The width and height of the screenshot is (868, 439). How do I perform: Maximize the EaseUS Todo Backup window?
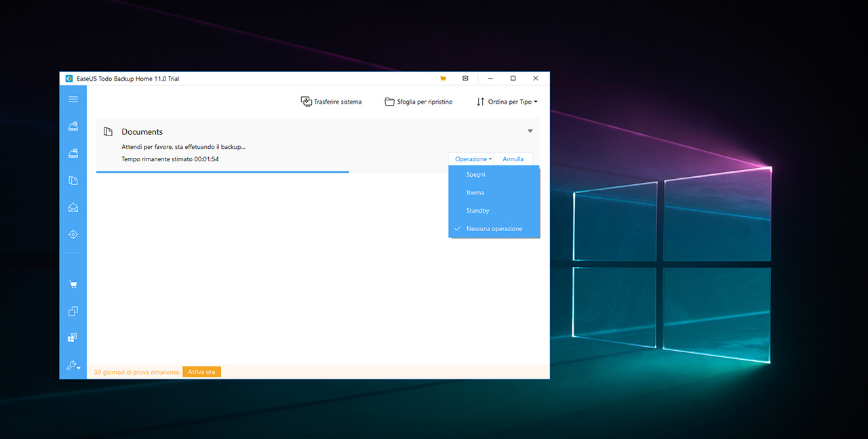tap(513, 79)
